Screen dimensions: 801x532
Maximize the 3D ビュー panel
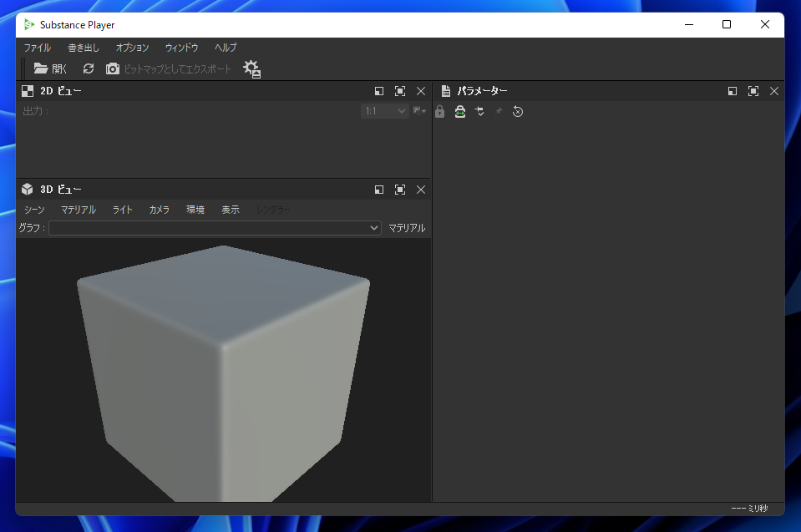point(400,190)
